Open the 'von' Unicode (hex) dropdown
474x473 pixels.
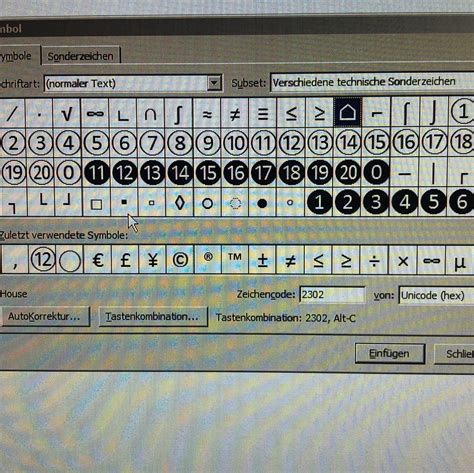click(436, 295)
